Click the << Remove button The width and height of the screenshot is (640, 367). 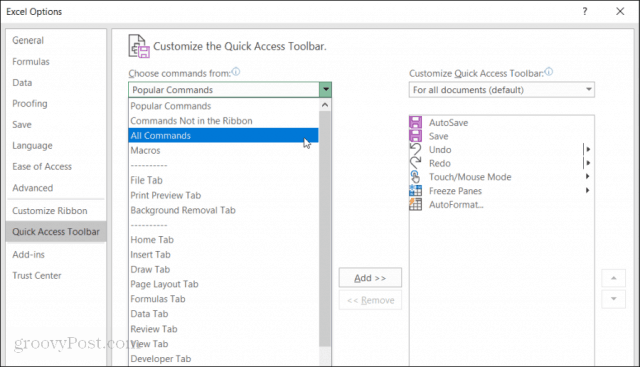[x=370, y=300]
